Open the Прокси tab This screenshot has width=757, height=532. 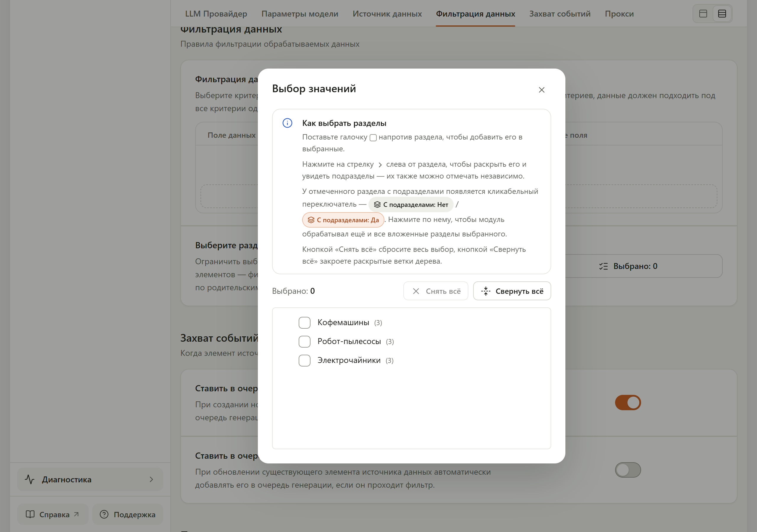[x=619, y=14]
